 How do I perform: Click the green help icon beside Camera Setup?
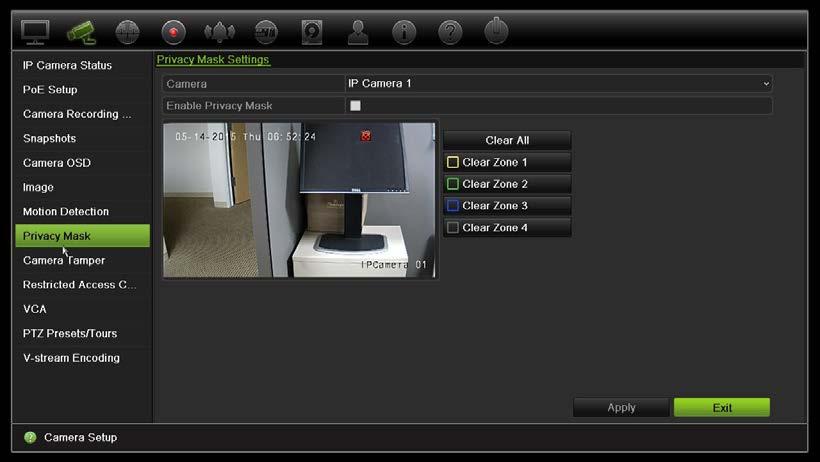pos(30,437)
